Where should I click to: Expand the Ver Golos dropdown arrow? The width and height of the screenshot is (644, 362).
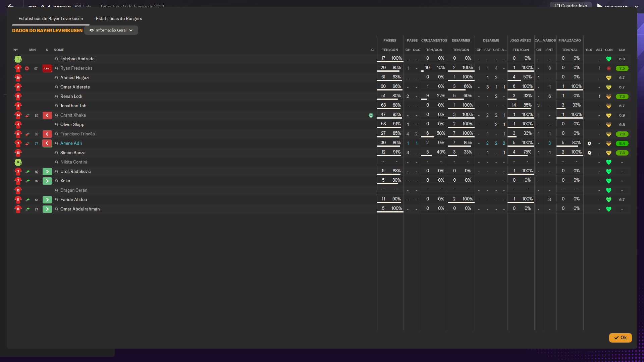click(636, 6)
